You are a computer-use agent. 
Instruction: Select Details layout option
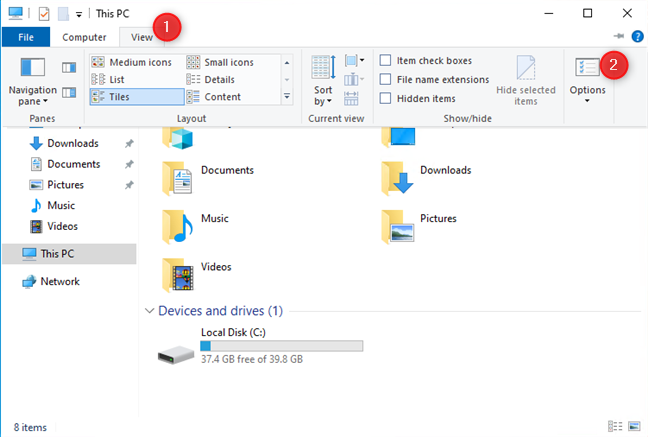(x=221, y=79)
